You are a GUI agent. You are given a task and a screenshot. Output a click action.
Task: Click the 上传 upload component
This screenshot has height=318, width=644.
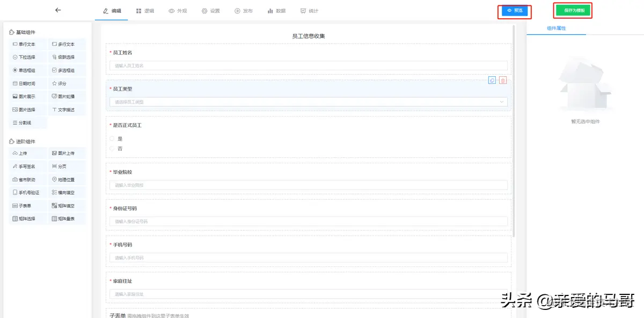[28, 154]
